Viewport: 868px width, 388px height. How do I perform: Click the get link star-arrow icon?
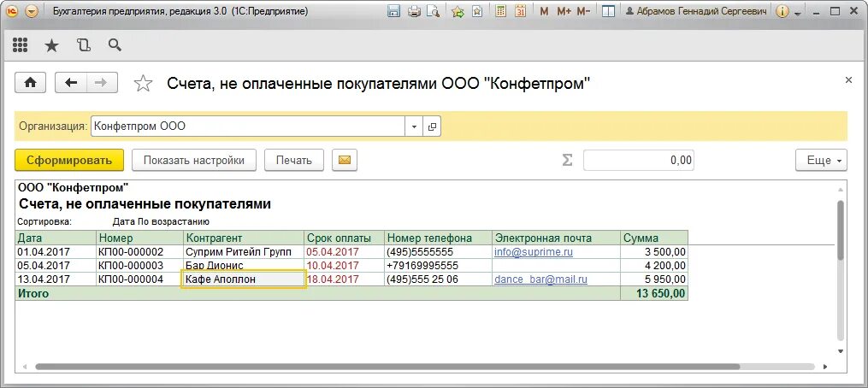pos(458,11)
